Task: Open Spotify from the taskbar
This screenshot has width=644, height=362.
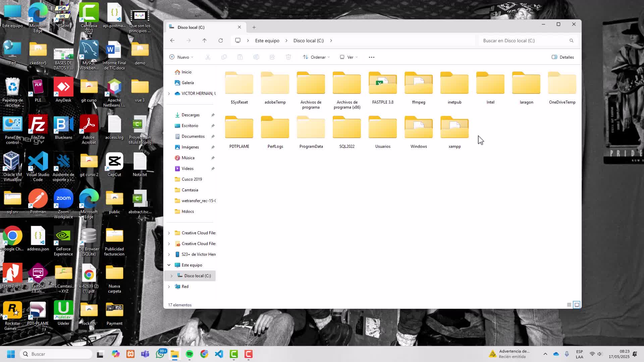Action: (189, 354)
